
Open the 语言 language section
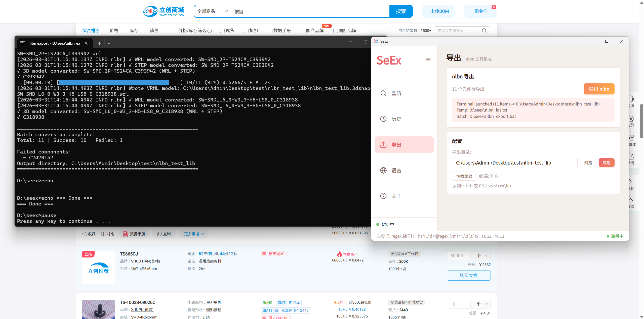396,171
